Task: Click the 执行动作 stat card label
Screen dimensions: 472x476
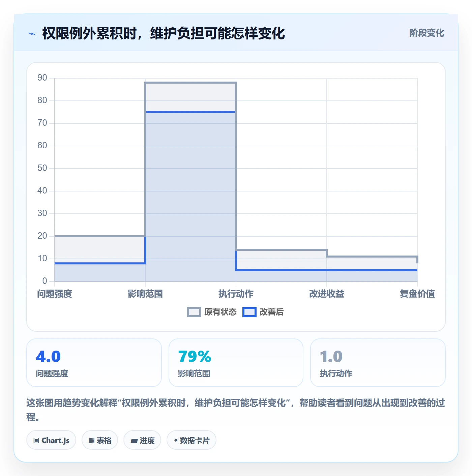Action: click(336, 374)
